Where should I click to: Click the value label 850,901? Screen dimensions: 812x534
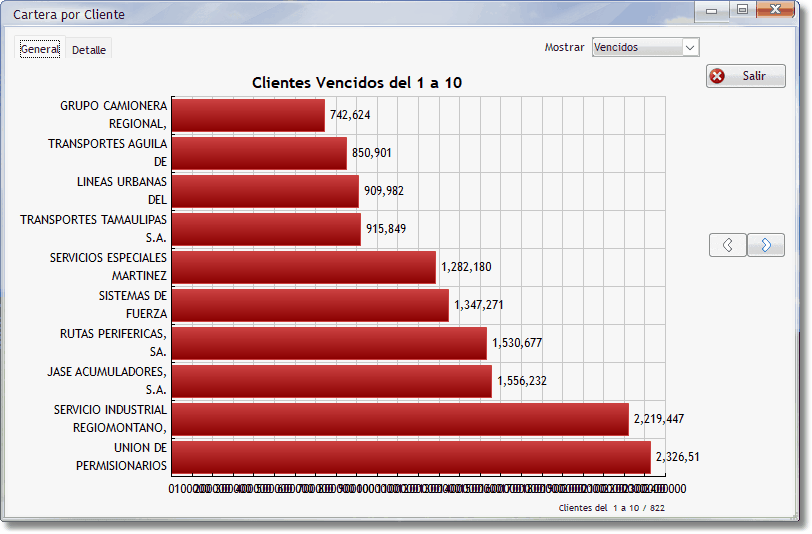tap(372, 153)
